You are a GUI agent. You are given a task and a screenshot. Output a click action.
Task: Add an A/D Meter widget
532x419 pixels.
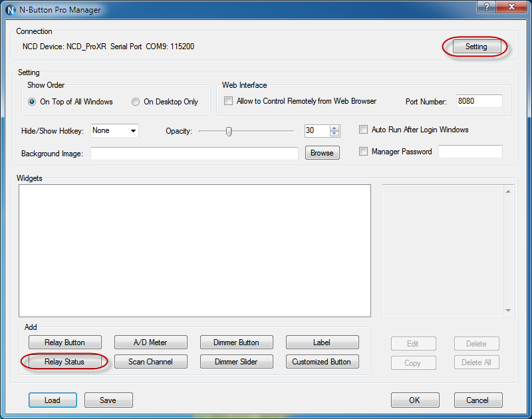click(151, 343)
